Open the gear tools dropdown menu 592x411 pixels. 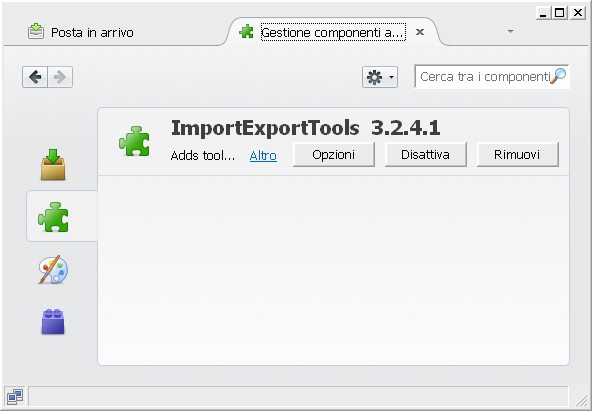[380, 77]
